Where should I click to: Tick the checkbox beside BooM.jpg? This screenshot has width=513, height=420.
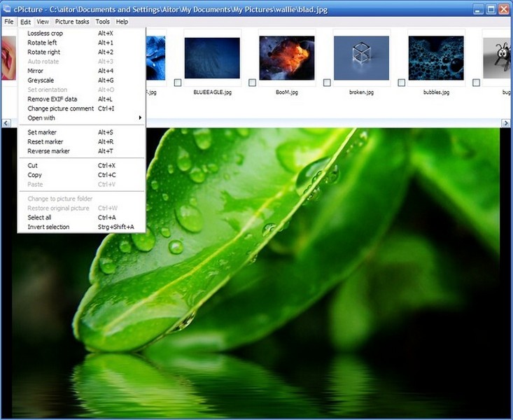coord(252,83)
